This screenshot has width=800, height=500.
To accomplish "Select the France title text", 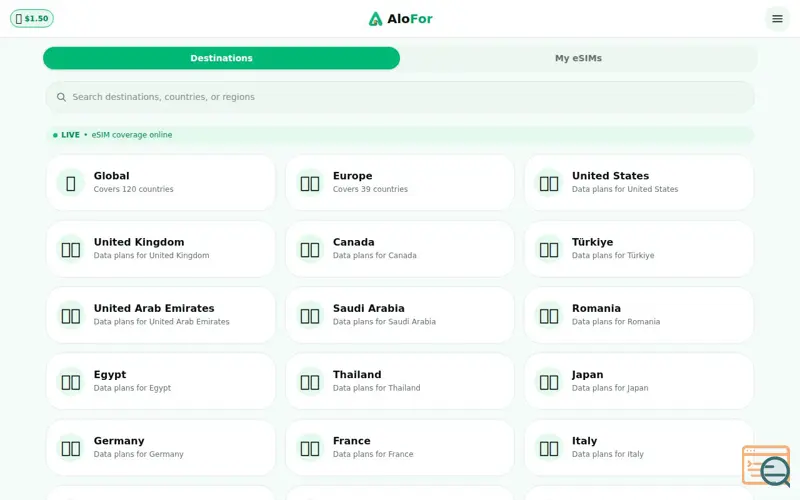I will (352, 441).
